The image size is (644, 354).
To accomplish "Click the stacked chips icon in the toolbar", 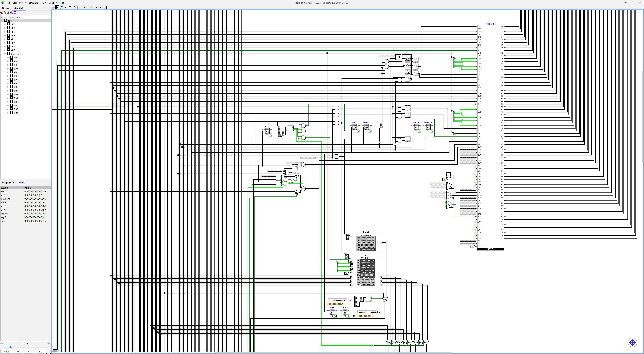I will [110, 8].
